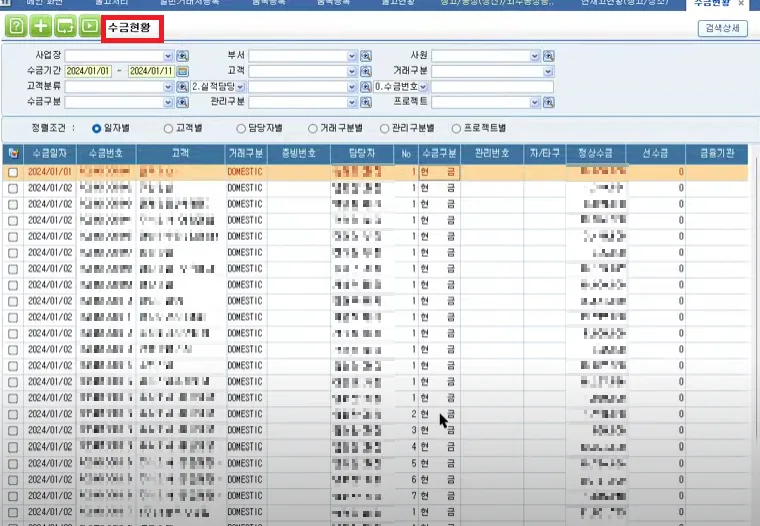The image size is (760, 526).
Task: Expand the 거래구분 dropdown
Action: tap(548, 72)
